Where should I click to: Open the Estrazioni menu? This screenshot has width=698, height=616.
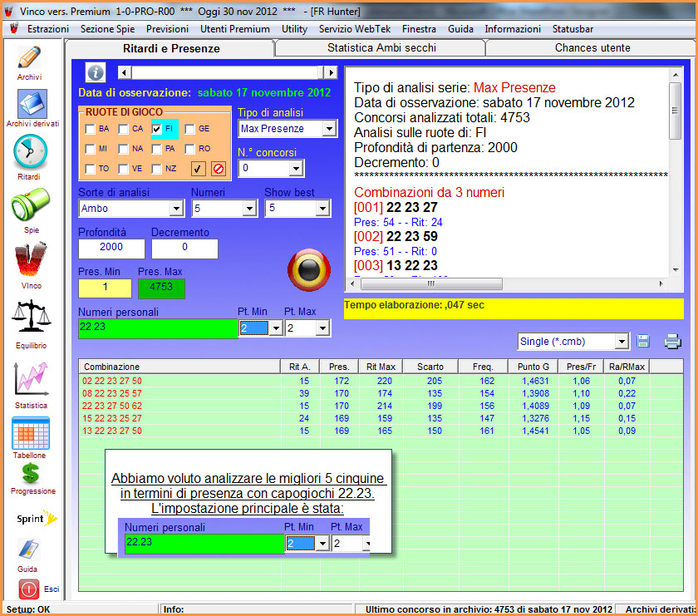[48, 29]
